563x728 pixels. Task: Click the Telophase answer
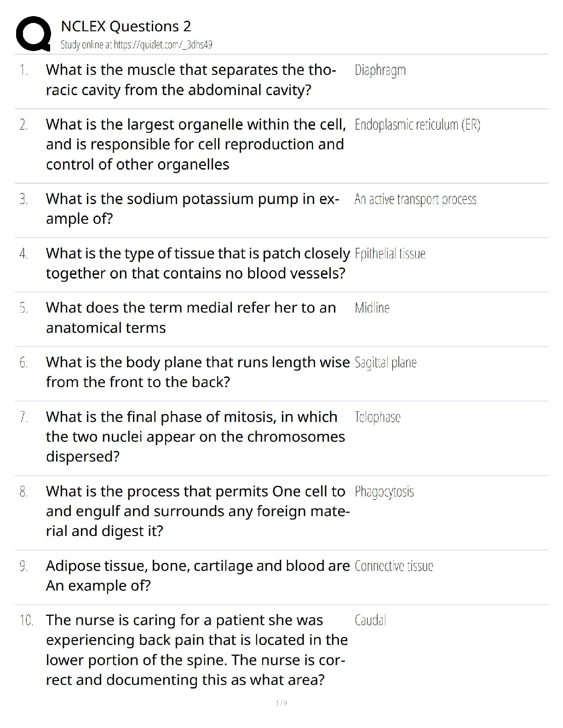(x=377, y=417)
